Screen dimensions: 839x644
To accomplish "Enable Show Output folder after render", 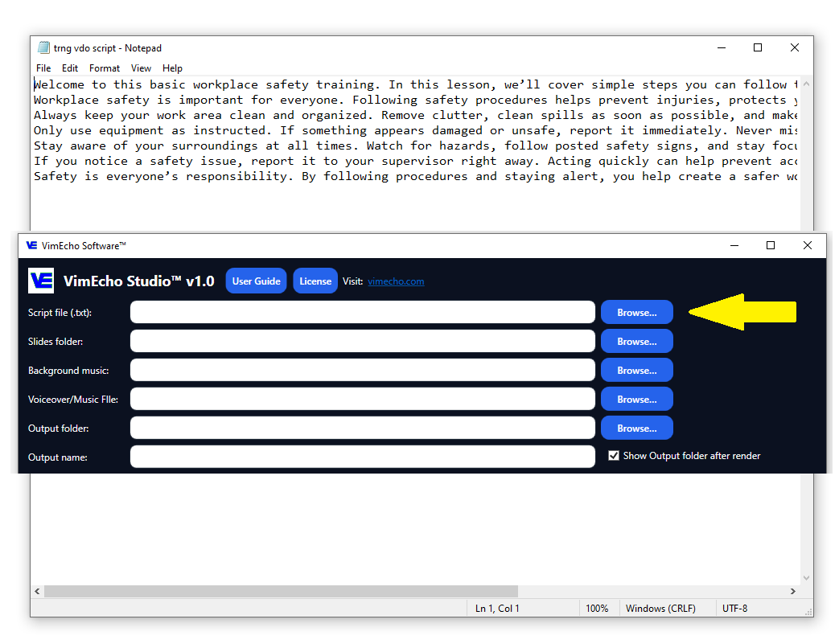I will [614, 455].
